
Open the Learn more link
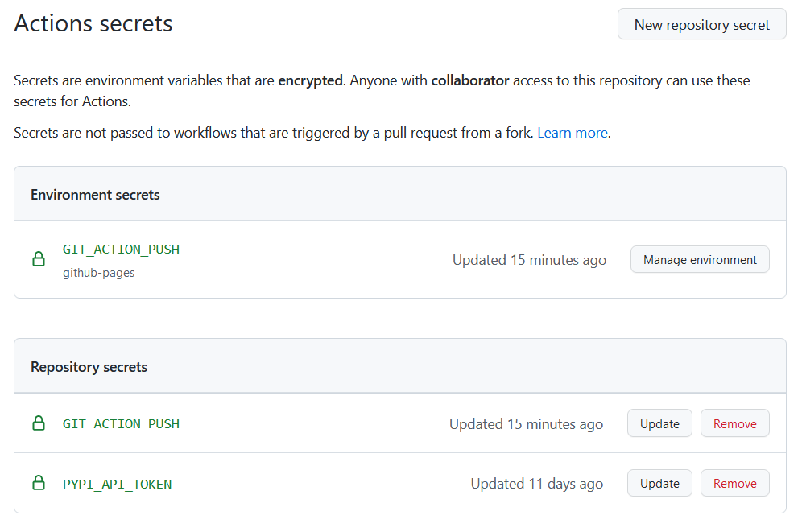pos(573,133)
